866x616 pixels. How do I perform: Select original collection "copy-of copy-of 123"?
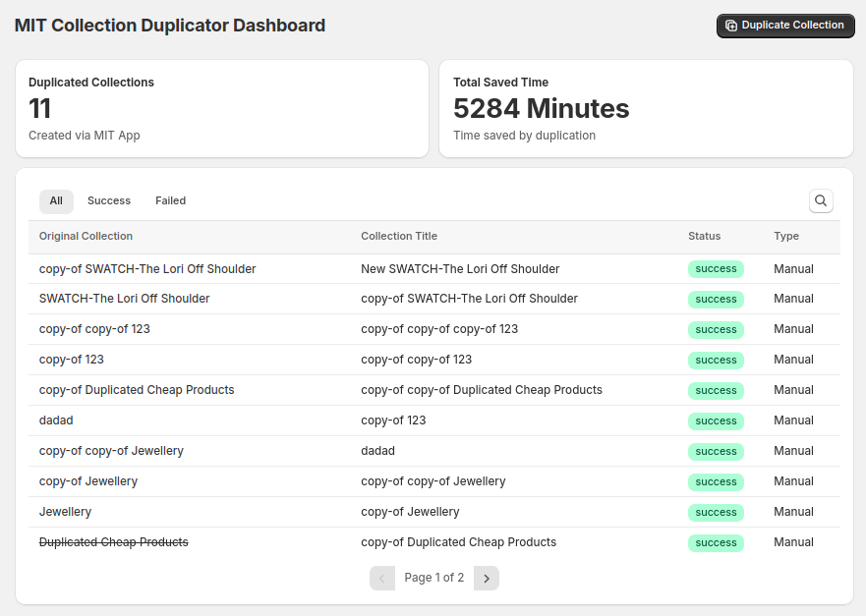coord(94,329)
